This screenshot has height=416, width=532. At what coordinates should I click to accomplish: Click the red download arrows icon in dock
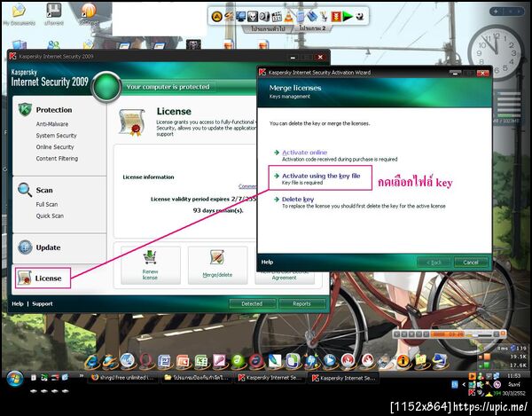click(335, 16)
